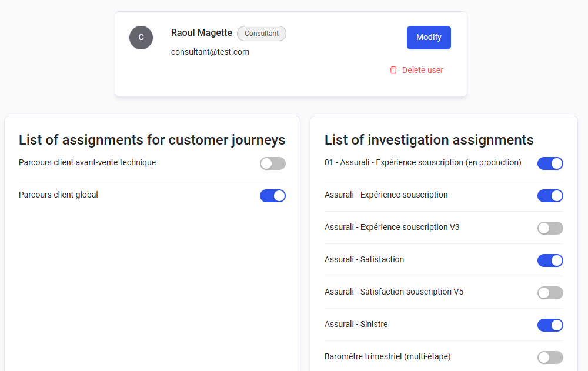Screen dimensions: 588x371
Task: Click the Consultant role badge
Action: coord(262,34)
